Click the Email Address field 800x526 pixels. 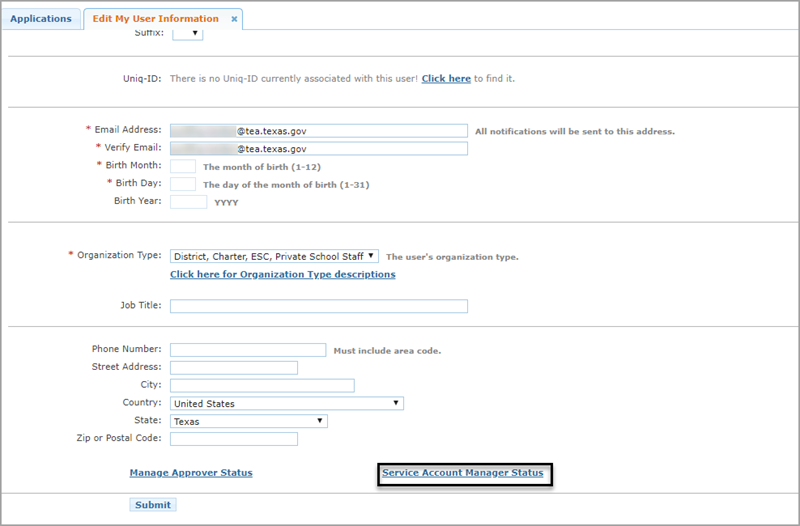tap(318, 131)
